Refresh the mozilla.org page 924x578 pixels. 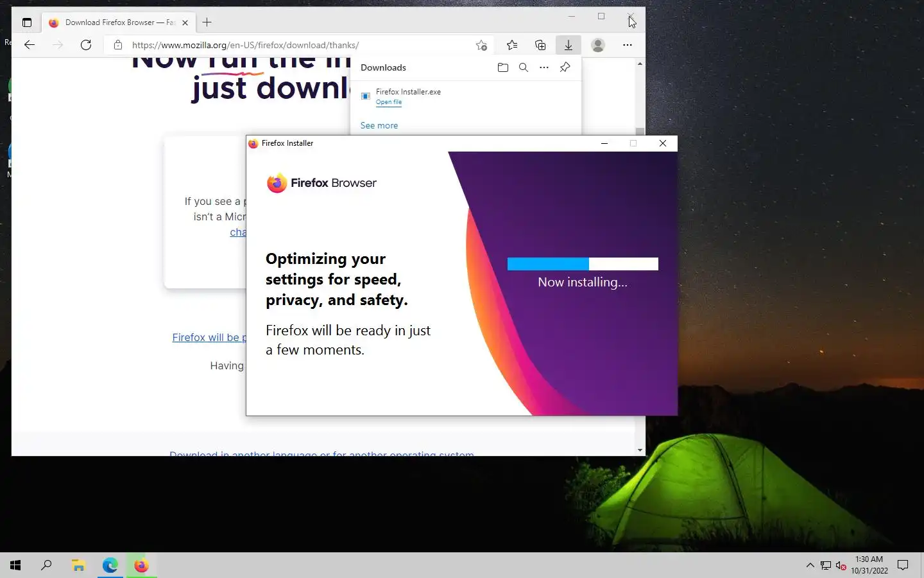pos(86,45)
